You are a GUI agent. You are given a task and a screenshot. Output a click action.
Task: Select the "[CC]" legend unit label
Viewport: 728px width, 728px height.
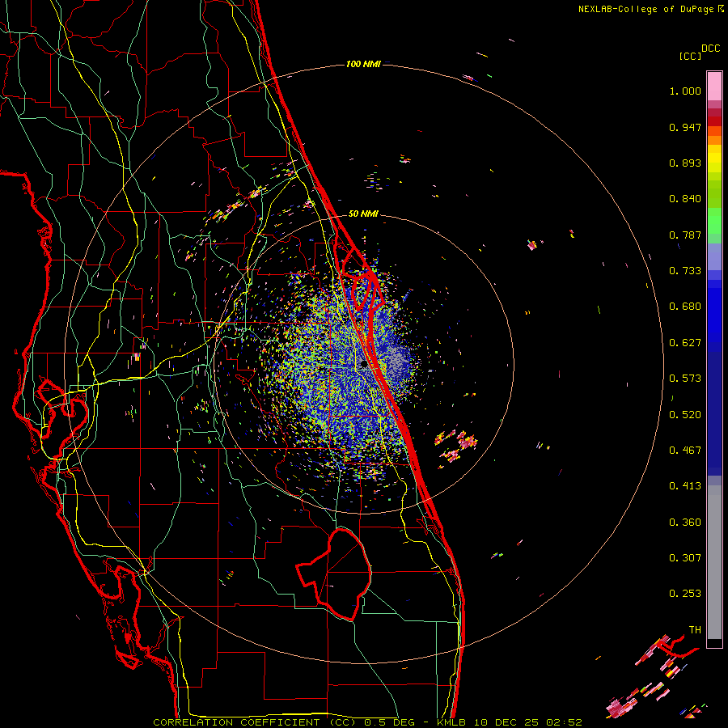coord(690,56)
